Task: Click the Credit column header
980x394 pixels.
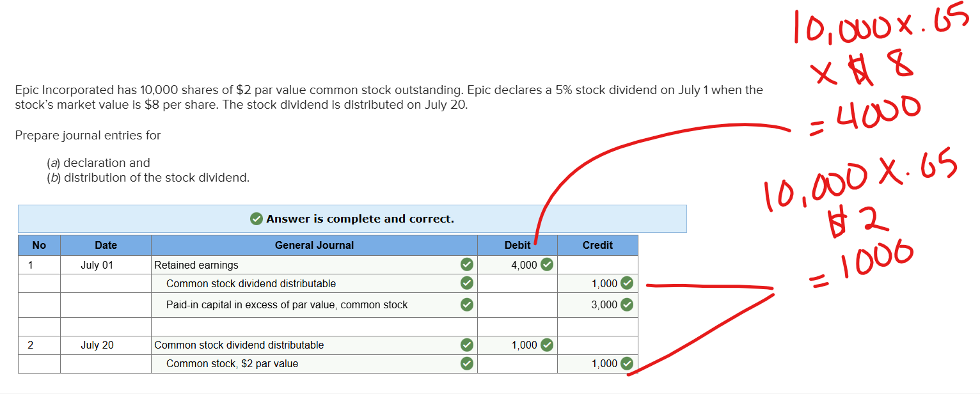Action: click(x=597, y=245)
